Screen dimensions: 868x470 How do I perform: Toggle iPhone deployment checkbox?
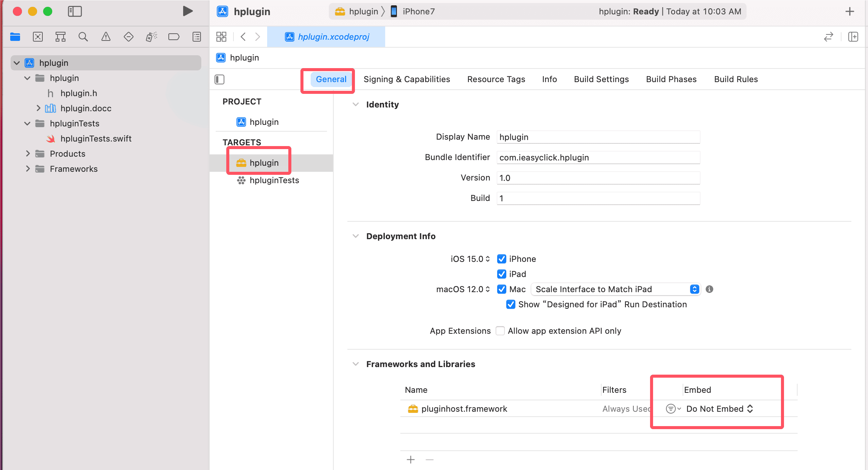[x=502, y=259]
